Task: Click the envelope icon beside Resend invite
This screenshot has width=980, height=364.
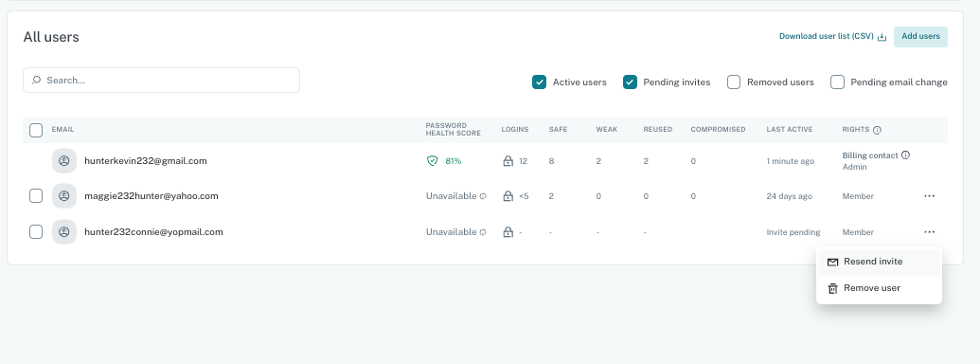Action: pos(832,262)
